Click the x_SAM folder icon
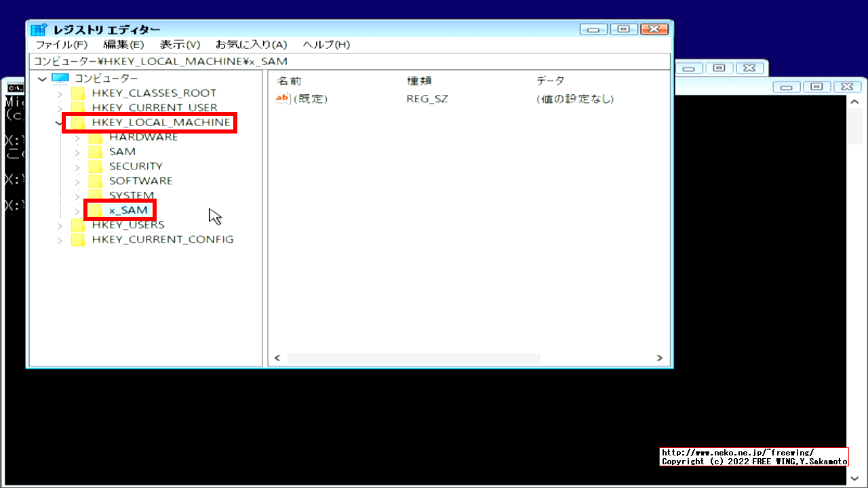Viewport: 868px width, 488px height. click(94, 209)
